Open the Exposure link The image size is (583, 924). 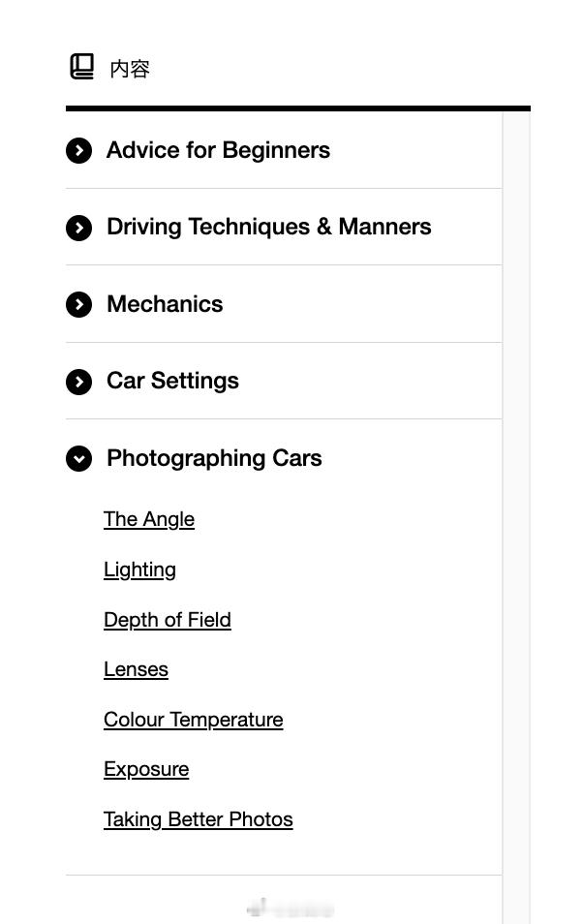point(146,770)
